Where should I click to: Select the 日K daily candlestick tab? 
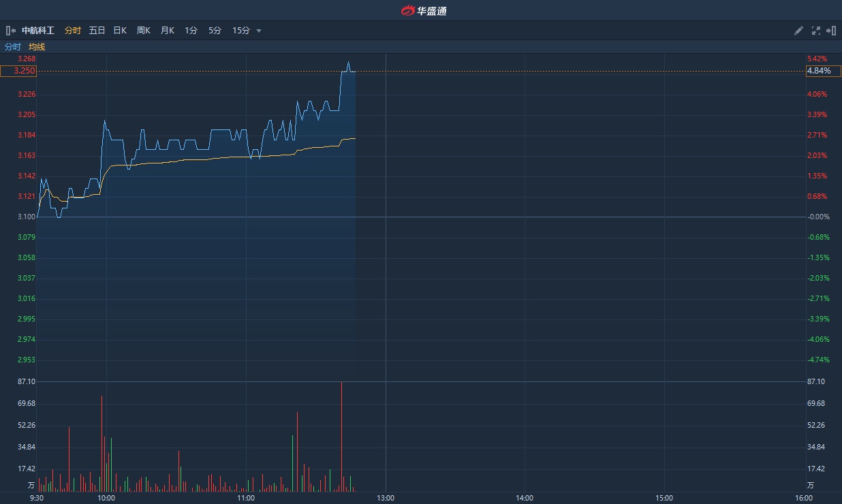(x=120, y=31)
